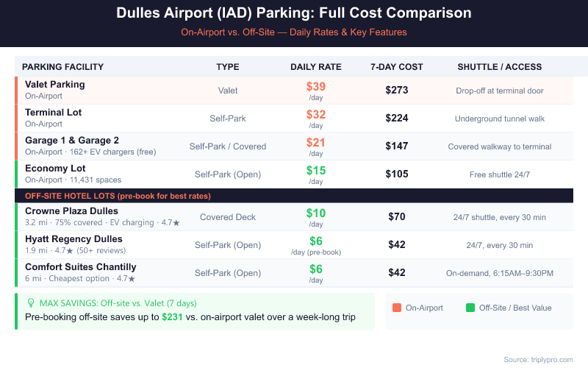The width and height of the screenshot is (588, 368).
Task: Click the $273 valet 7-day cost
Action: (397, 91)
